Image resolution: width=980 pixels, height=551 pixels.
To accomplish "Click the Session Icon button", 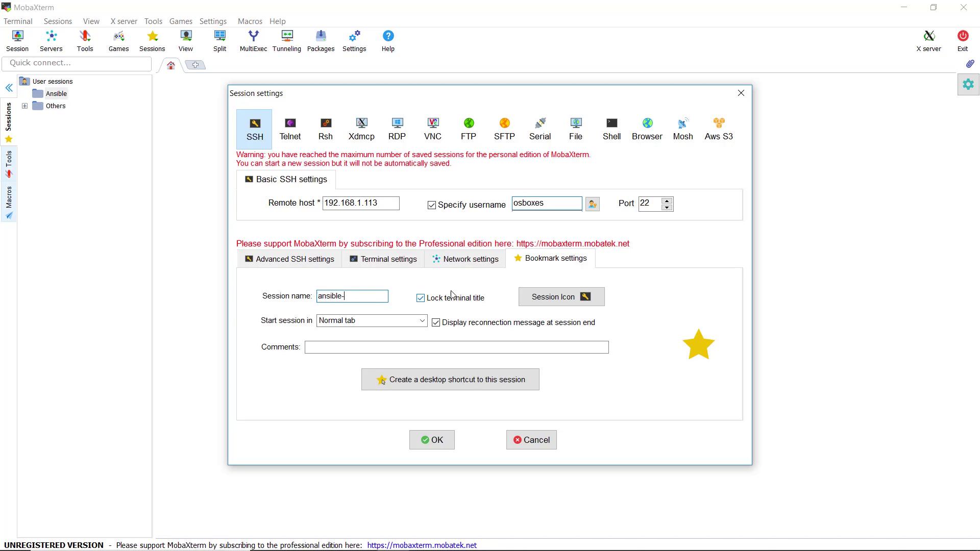I will point(561,297).
